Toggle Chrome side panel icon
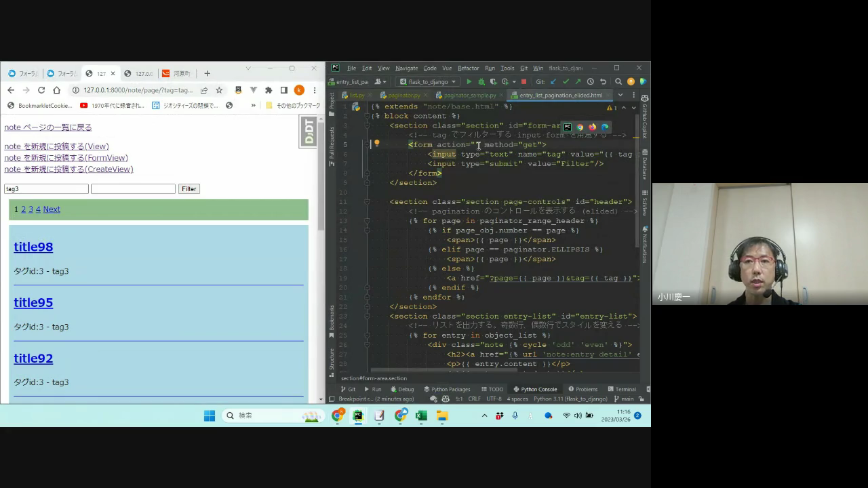 283,90
